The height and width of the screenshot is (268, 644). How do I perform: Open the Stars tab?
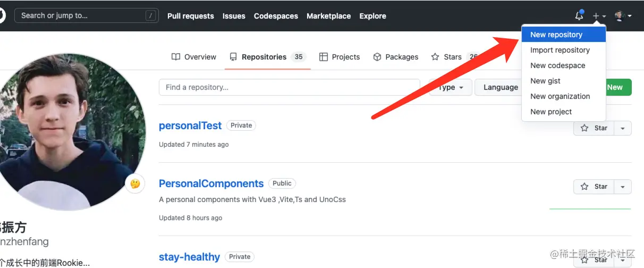pyautogui.click(x=454, y=57)
